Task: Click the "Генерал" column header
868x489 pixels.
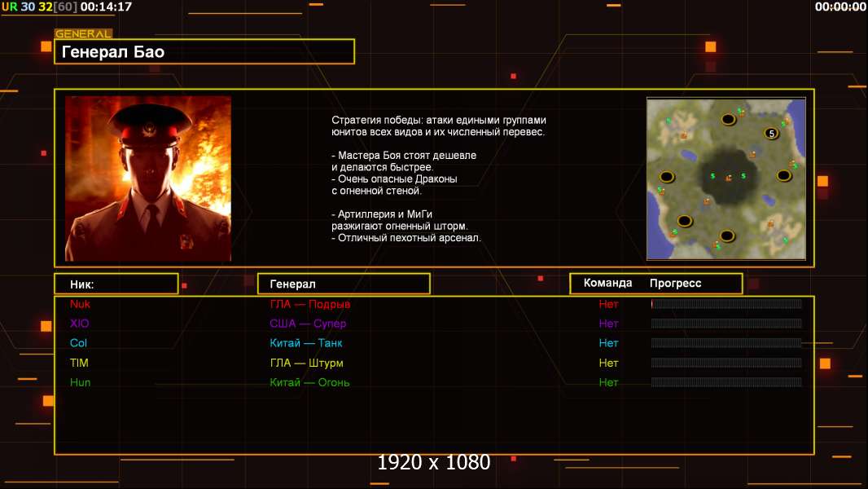Action: (344, 284)
